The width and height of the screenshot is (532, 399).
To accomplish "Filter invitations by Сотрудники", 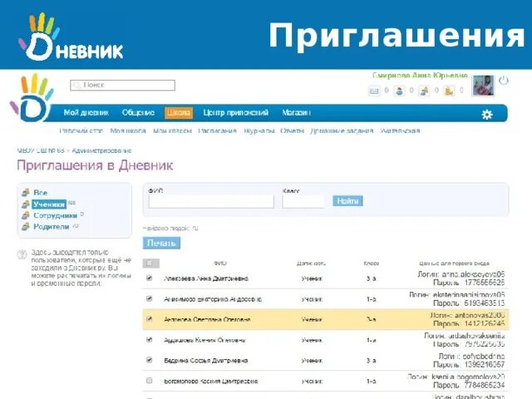I will click(x=56, y=215).
